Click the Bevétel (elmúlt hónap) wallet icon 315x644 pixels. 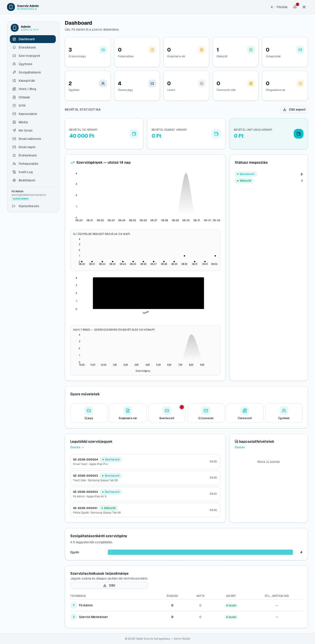(216, 134)
